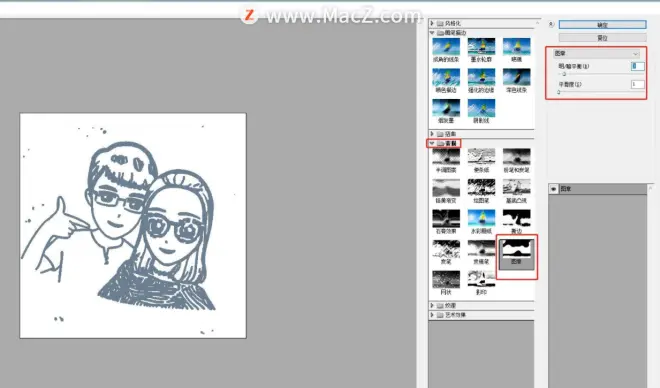Collapse the 画笔描边 (Brush Strokes) folder

coord(432,32)
